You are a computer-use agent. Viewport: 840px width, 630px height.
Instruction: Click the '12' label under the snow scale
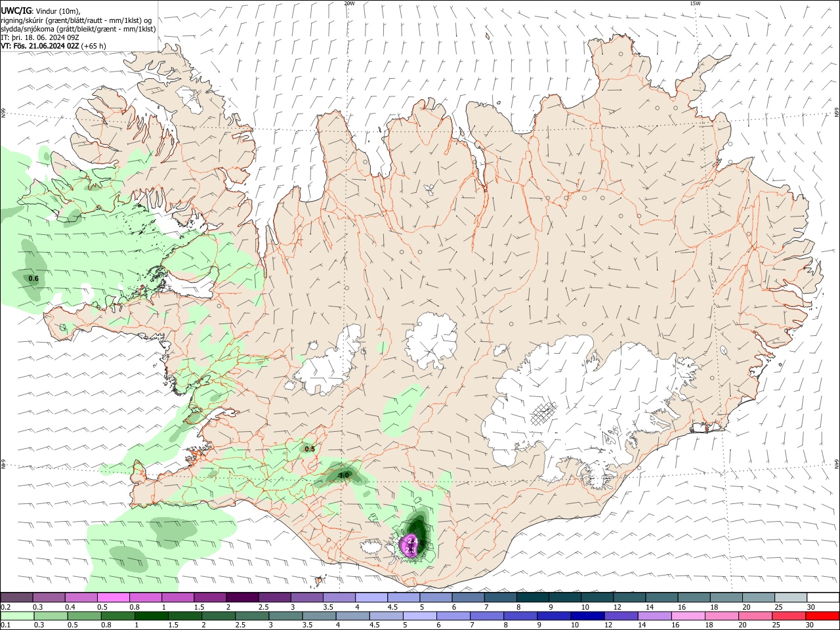[616, 607]
